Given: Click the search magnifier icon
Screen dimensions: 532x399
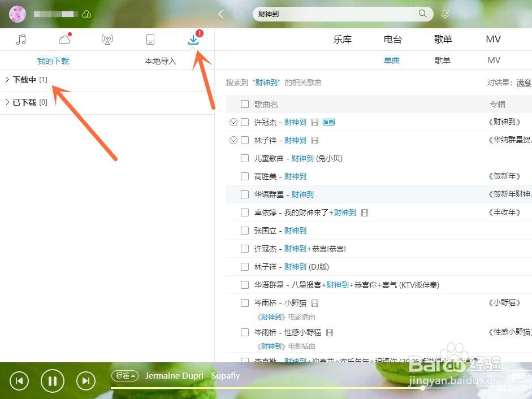Looking at the screenshot, I should [x=422, y=14].
